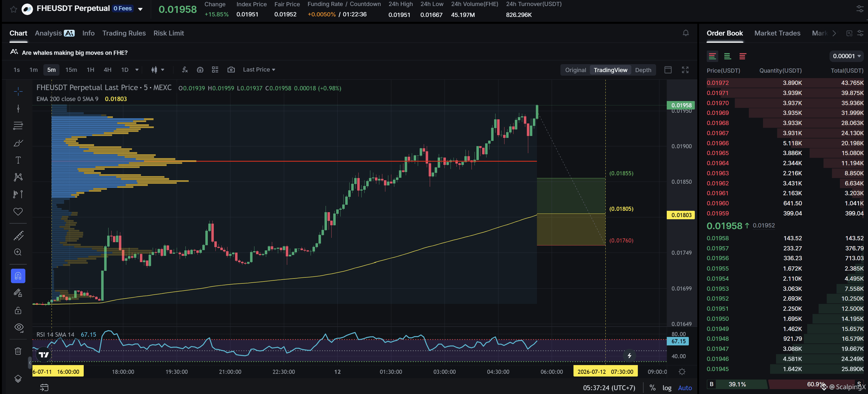The width and height of the screenshot is (868, 394).
Task: Toggle lock all drawing tools
Action: pos(18,310)
